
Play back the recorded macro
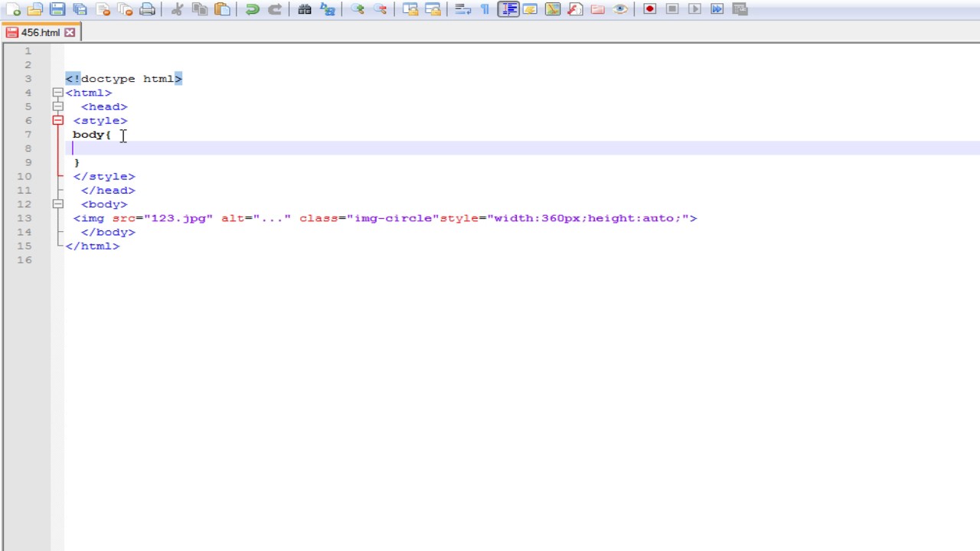coord(694,9)
